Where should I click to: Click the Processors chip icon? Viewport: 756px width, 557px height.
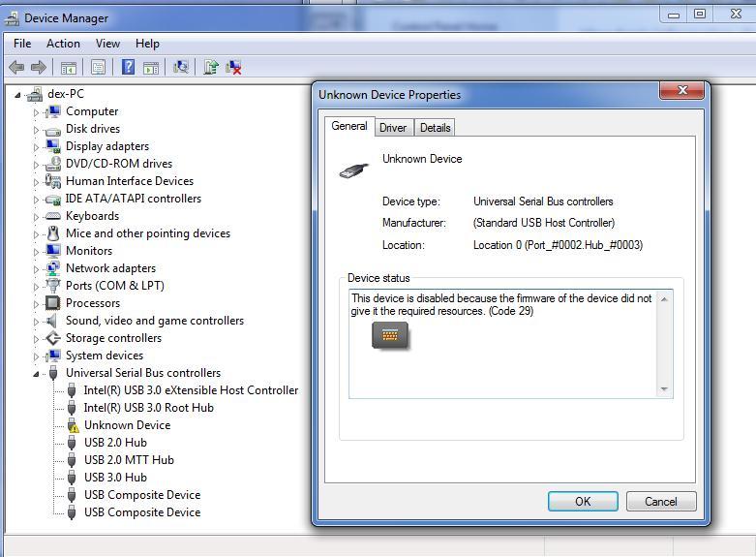(x=52, y=303)
